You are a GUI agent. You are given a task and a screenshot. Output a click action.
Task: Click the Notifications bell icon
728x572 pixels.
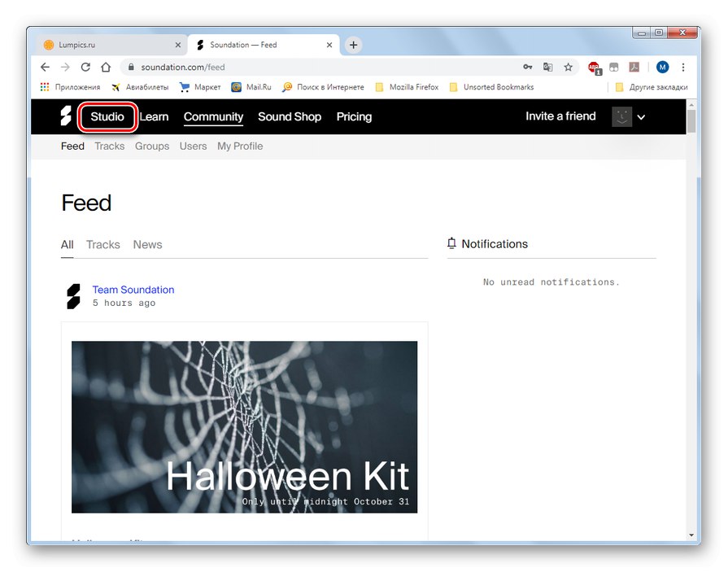pyautogui.click(x=451, y=243)
